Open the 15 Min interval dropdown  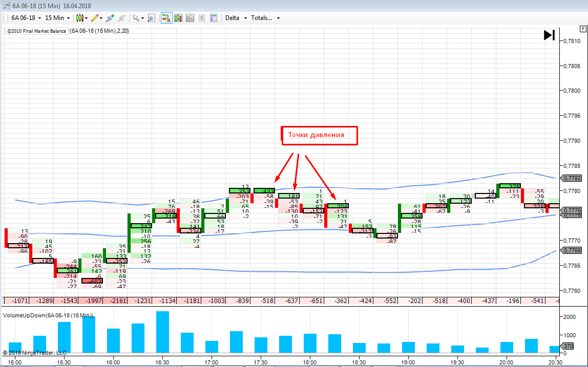pyautogui.click(x=57, y=18)
